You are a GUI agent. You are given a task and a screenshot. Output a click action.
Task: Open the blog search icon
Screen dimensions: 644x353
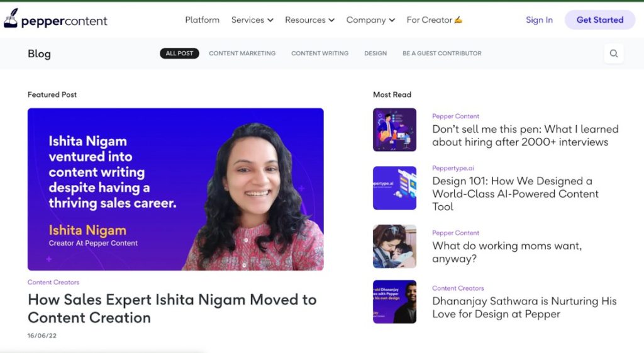[x=613, y=53]
